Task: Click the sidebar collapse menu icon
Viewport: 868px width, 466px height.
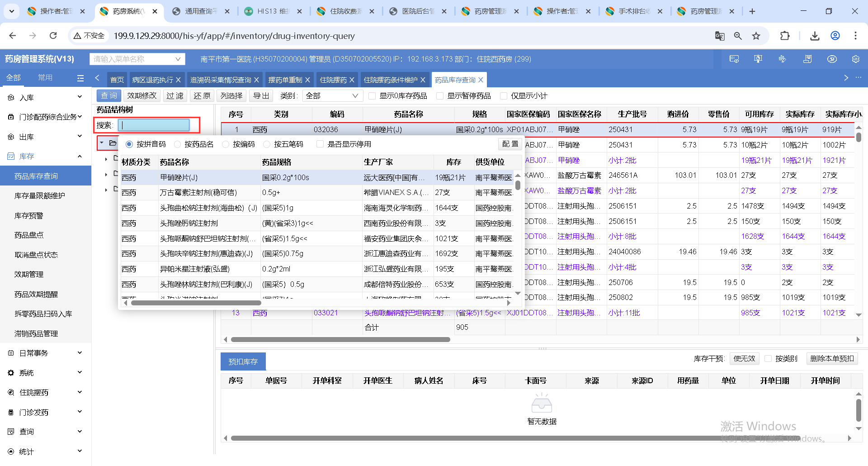Action: 80,78
